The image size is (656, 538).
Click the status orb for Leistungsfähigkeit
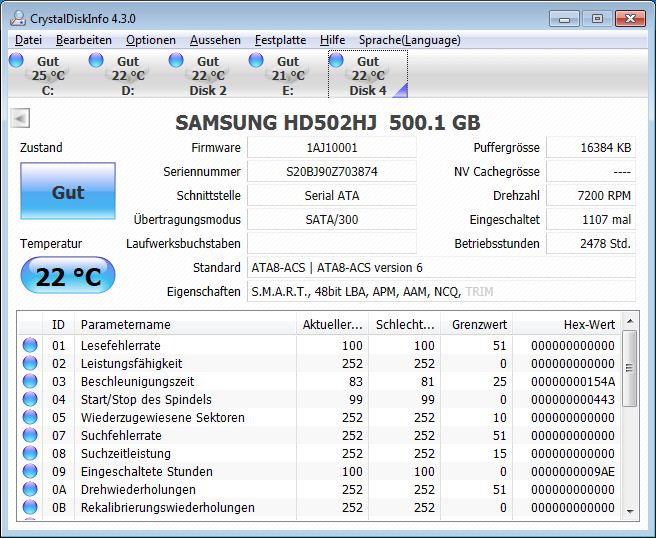[x=30, y=363]
